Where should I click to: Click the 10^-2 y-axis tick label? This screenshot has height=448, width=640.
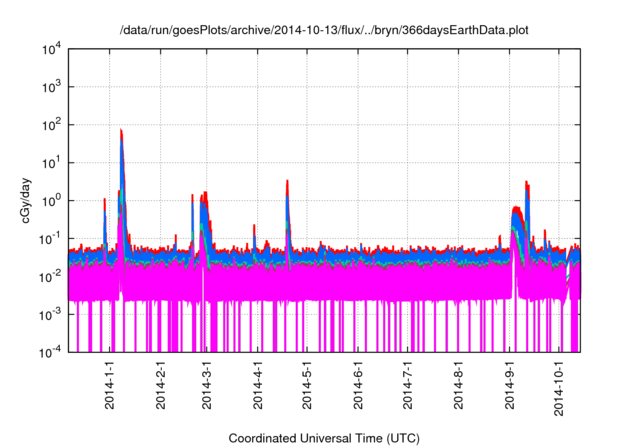pyautogui.click(x=52, y=276)
